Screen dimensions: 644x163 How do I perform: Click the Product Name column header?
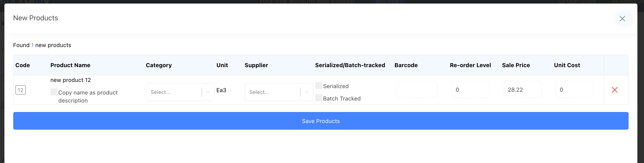tap(70, 65)
